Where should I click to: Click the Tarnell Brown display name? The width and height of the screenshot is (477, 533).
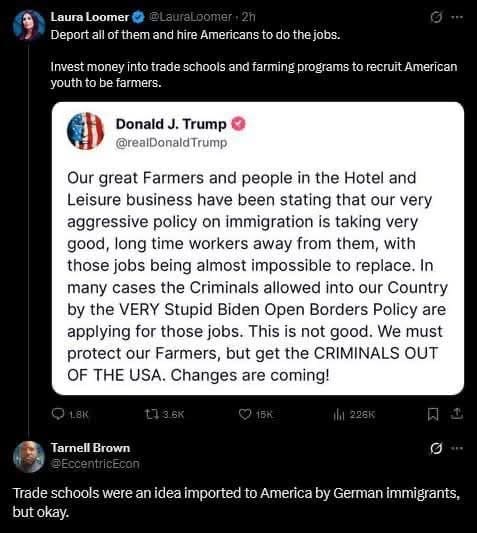coord(90,448)
